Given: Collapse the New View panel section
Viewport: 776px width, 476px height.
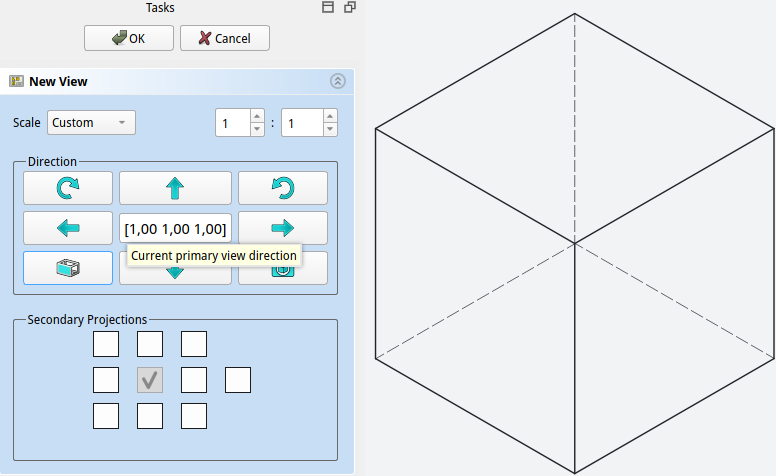Looking at the screenshot, I should pyautogui.click(x=337, y=81).
